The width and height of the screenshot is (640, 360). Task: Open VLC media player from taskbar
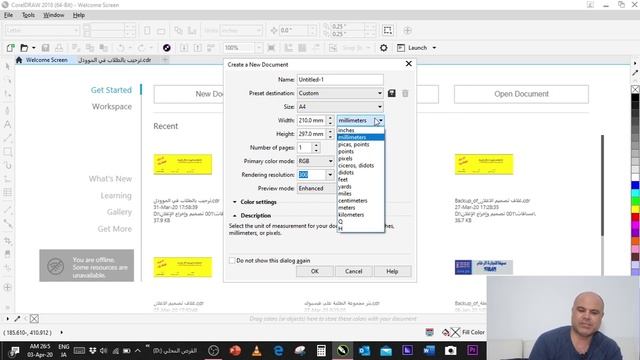[x=257, y=350]
